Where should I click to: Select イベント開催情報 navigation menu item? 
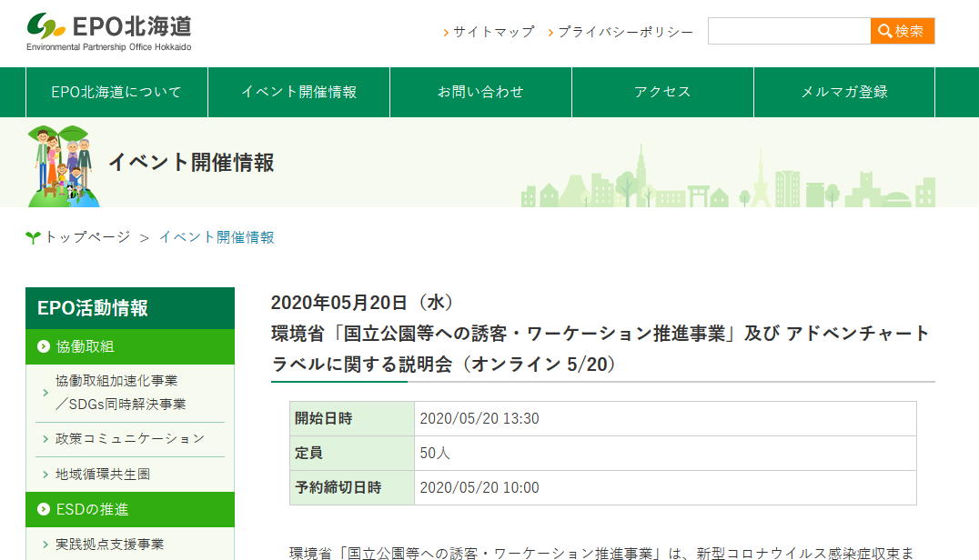(298, 92)
